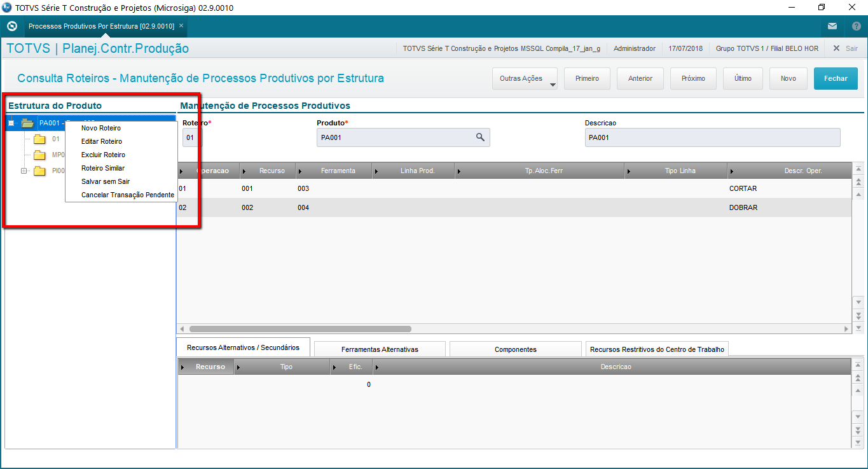Click the Novo button

pyautogui.click(x=789, y=78)
